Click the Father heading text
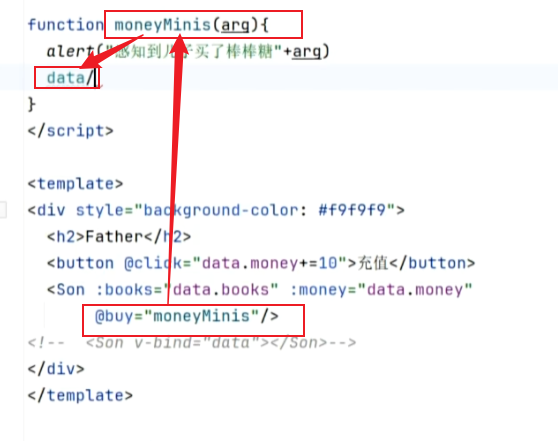The image size is (558, 441). [x=114, y=237]
